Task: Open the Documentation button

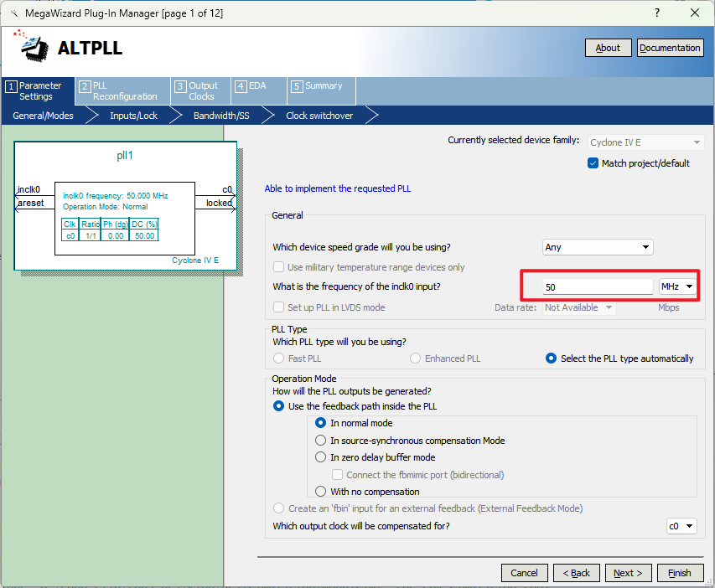Action: pos(670,48)
